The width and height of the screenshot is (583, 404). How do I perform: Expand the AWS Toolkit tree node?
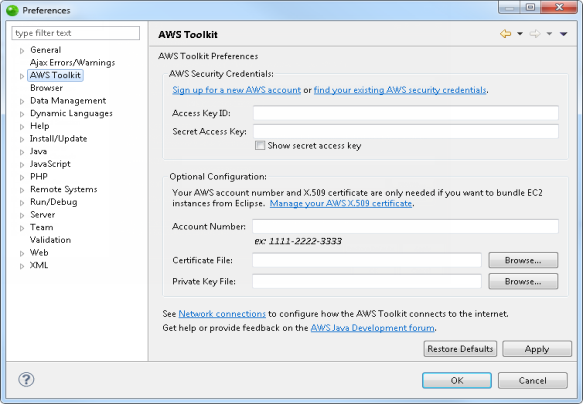(x=22, y=76)
